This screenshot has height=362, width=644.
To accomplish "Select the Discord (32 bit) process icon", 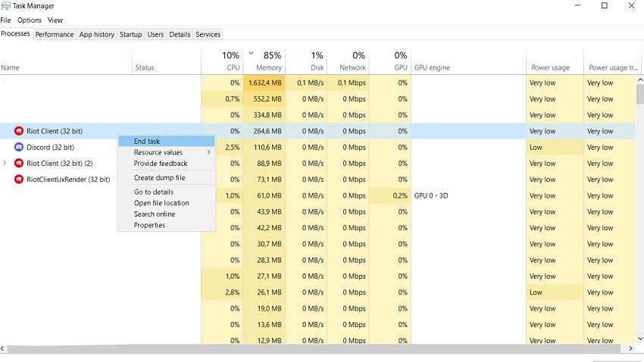I will pos(18,147).
